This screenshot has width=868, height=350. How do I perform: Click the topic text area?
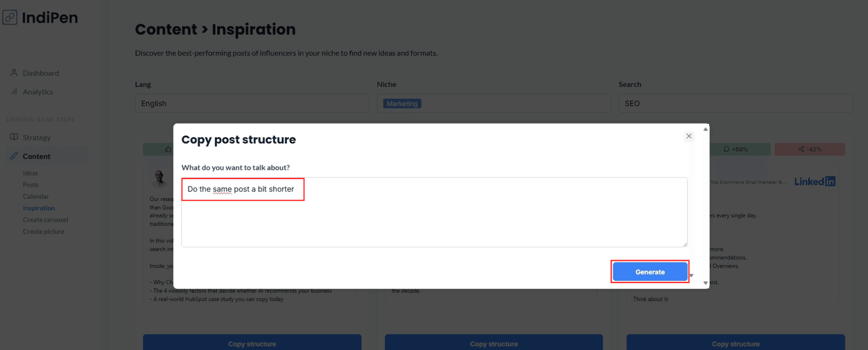click(434, 218)
